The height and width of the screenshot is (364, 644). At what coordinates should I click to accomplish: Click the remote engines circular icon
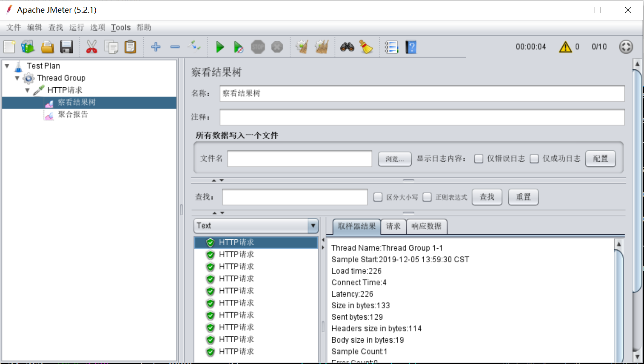[626, 47]
